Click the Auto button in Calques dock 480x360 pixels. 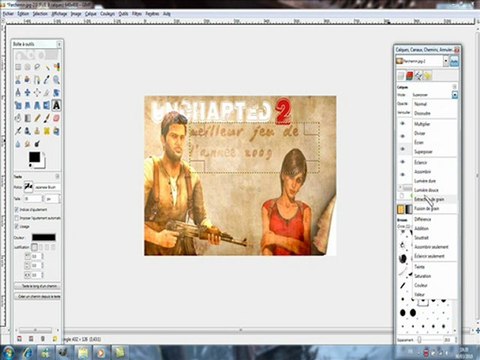[454, 61]
